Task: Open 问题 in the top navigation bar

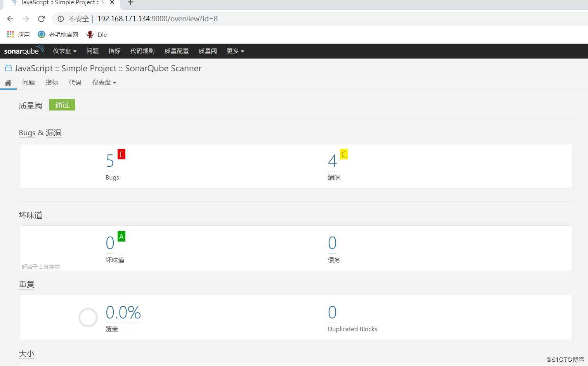Action: coord(92,51)
